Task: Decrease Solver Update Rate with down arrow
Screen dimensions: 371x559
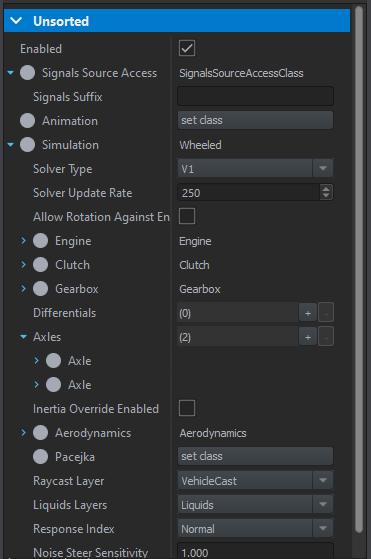Action: (326, 196)
